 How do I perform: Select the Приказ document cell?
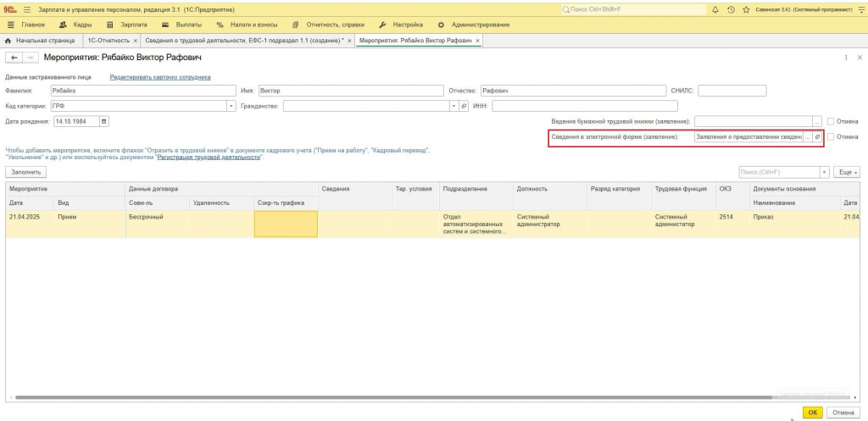point(794,224)
